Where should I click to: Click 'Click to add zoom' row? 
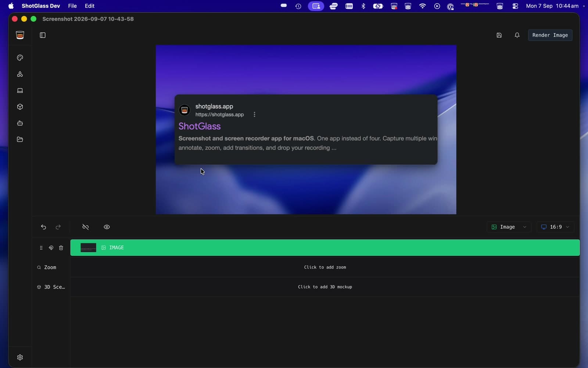click(325, 267)
